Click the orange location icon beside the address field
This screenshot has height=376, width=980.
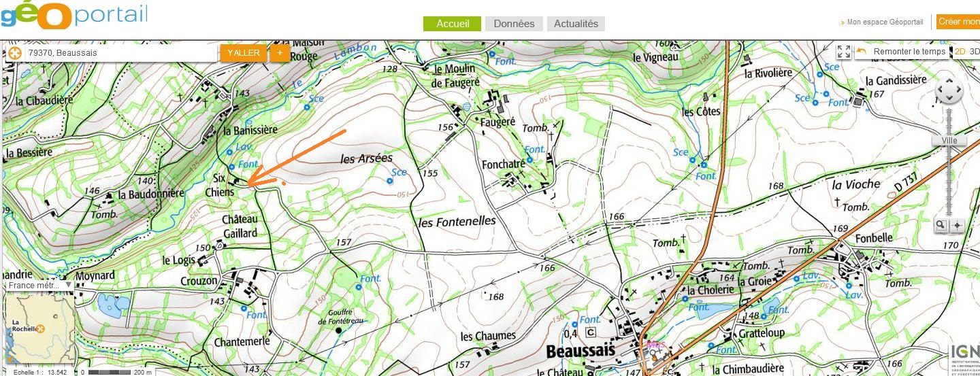15,53
